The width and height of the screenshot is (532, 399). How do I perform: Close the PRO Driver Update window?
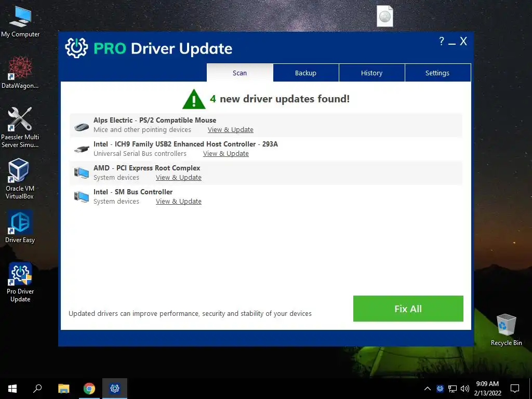tap(463, 42)
